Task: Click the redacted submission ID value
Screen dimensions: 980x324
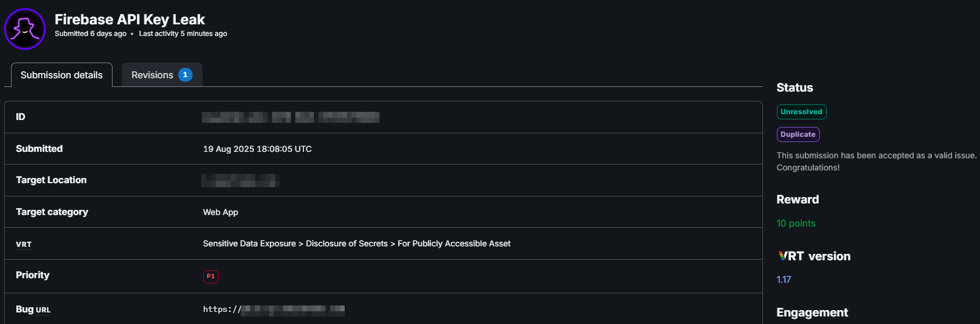Action: point(290,117)
